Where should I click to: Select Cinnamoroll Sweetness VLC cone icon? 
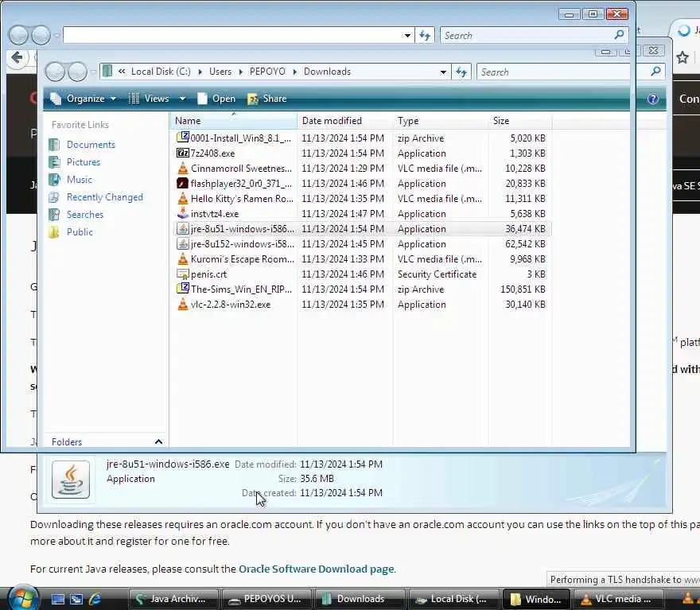183,169
